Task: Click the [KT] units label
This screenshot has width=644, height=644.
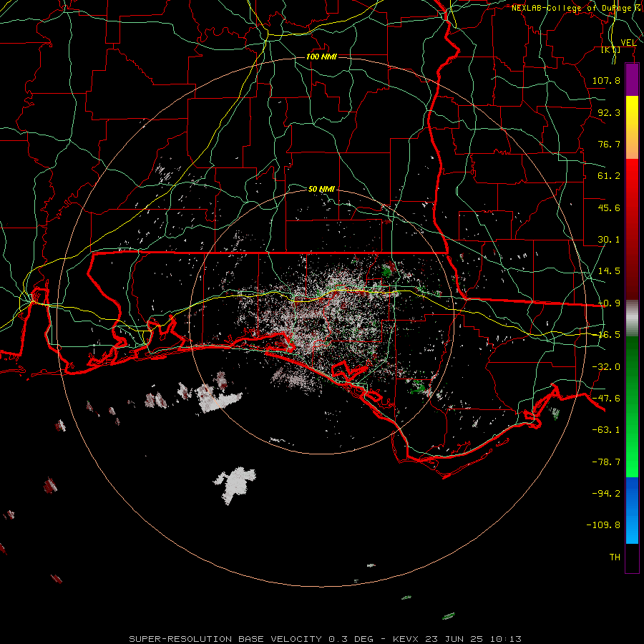Action: pyautogui.click(x=611, y=49)
